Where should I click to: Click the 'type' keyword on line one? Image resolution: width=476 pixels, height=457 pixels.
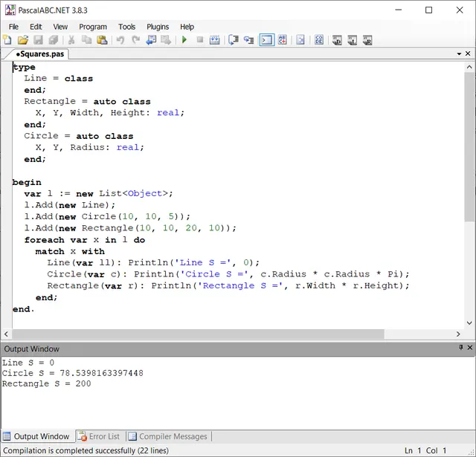pyautogui.click(x=24, y=67)
